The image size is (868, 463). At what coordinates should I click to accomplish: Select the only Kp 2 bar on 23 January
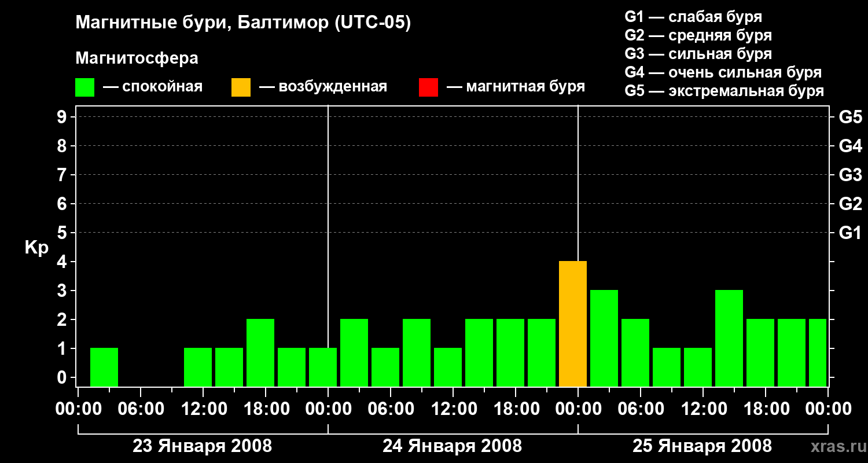coord(260,353)
